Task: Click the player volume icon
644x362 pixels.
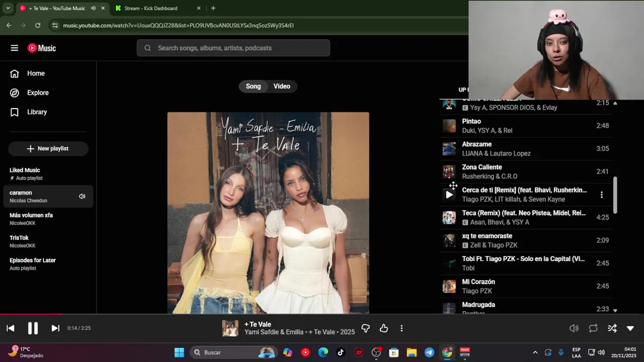Action: [x=574, y=328]
